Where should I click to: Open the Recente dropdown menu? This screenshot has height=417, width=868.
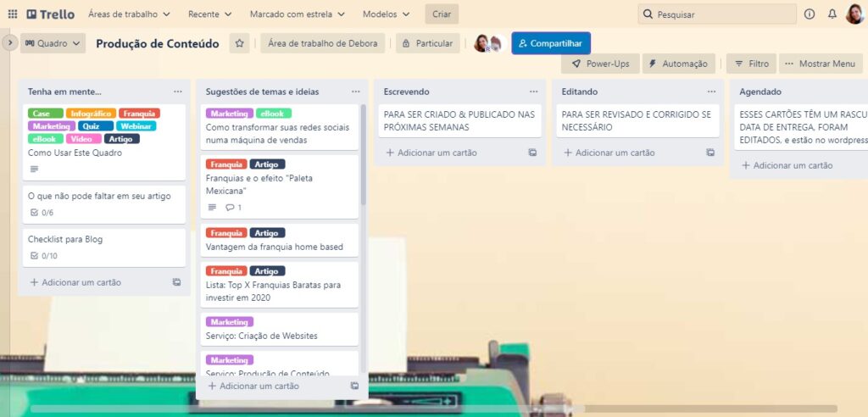point(210,14)
